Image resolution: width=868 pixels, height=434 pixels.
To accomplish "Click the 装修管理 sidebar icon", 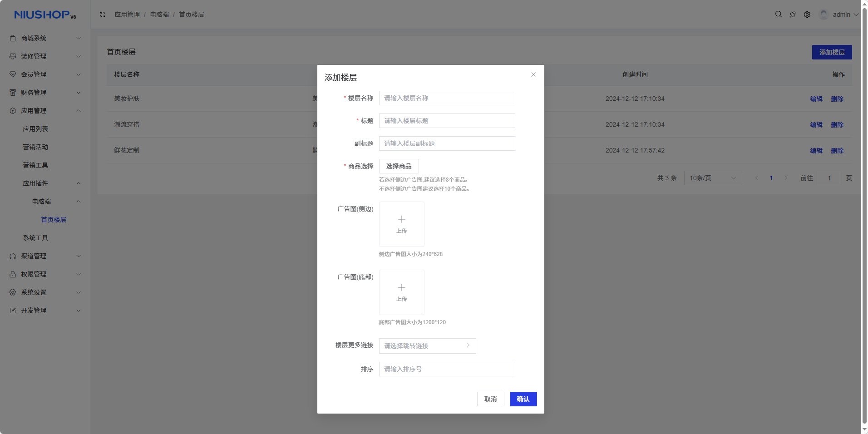I will pos(13,56).
